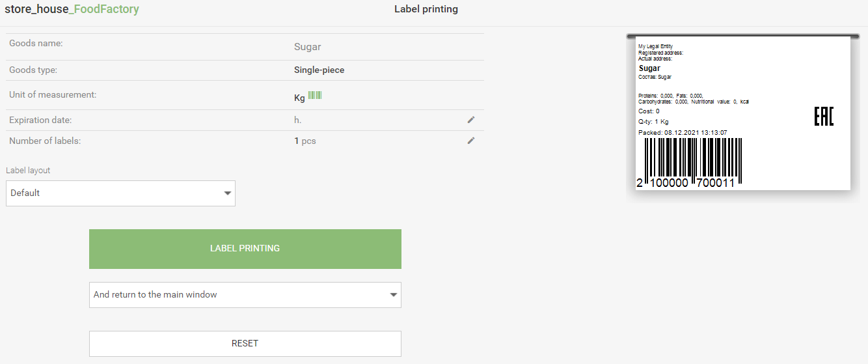Select the Single-piece goods type value
This screenshot has width=868, height=364.
pos(319,70)
